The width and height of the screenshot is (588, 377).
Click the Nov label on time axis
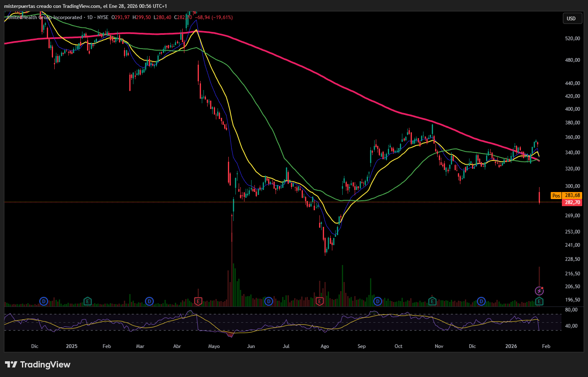tap(439, 346)
